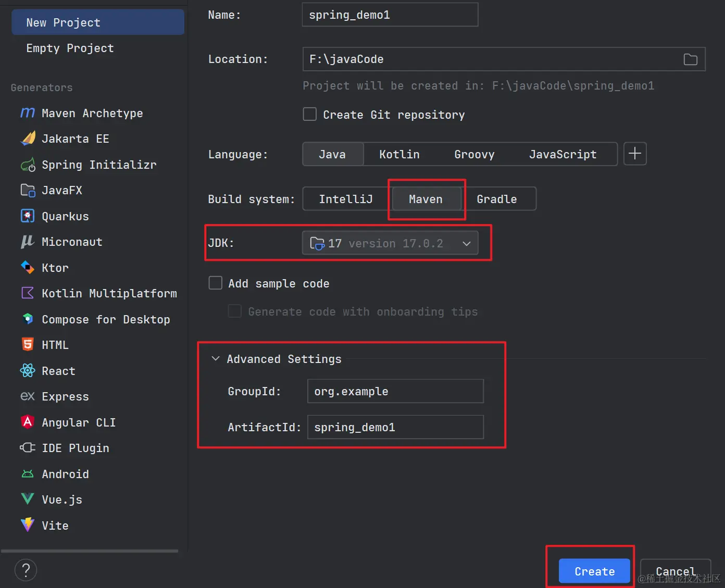Screen dimensions: 725x588
Task: Click the Quarkus generator icon
Action: click(28, 216)
